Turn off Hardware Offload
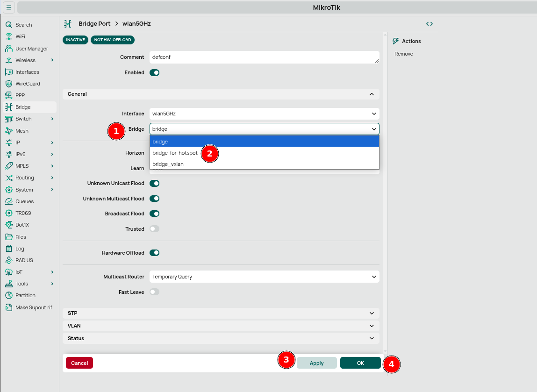The image size is (537, 392). click(154, 252)
